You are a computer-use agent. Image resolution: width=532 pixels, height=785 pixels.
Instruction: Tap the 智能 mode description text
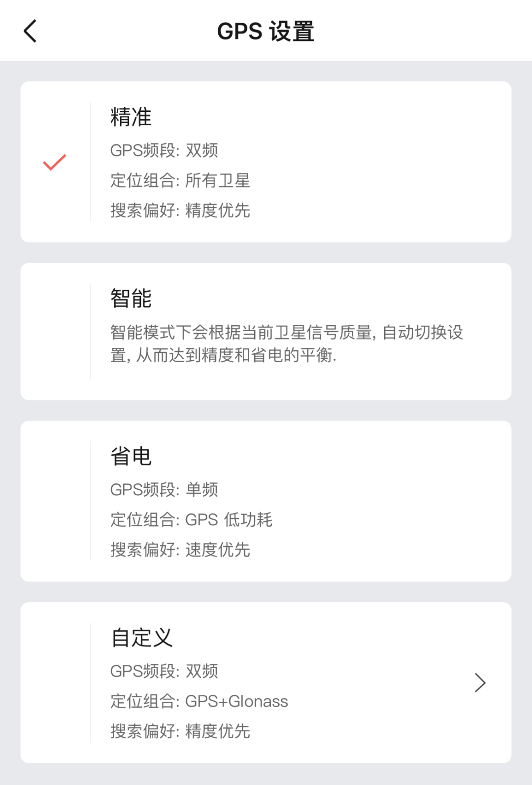point(286,343)
